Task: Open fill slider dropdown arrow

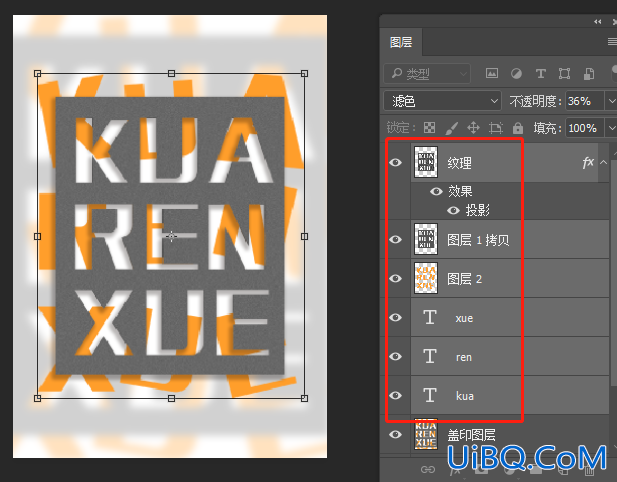Action: point(611,128)
